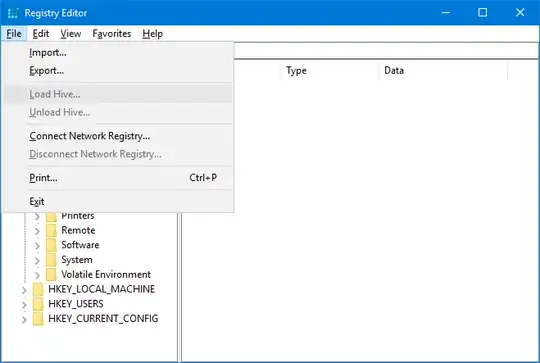The width and height of the screenshot is (540, 363).
Task: Select HKEY_USERS label in tree
Action: point(76,304)
